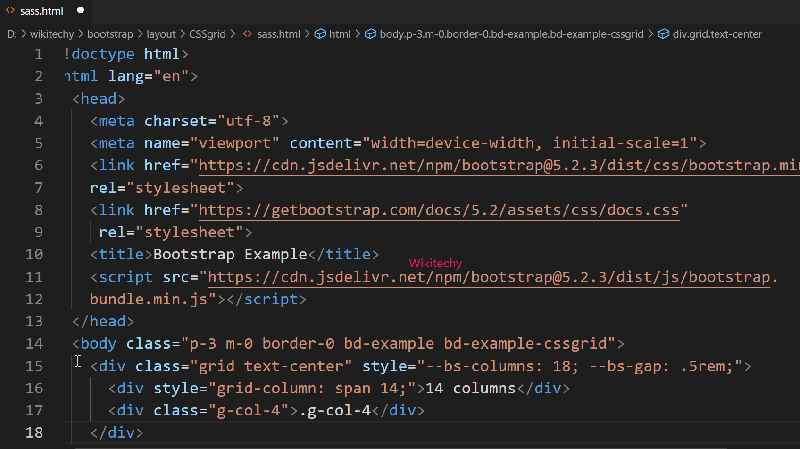The height and width of the screenshot is (449, 800).
Task: Click bundle.min.js text on line 12
Action: [149, 299]
